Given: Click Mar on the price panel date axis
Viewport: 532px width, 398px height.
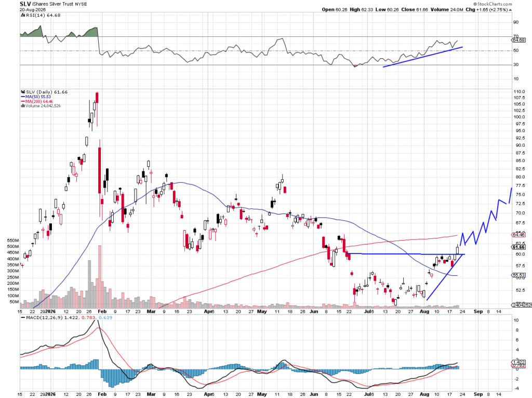Looking at the screenshot, I should 151,311.
